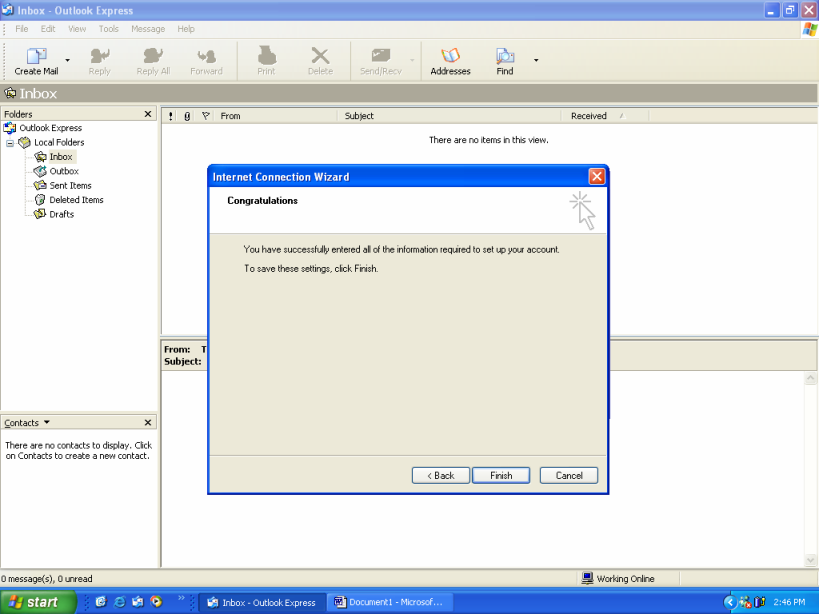Screen dimensions: 819x614
Task: Switch to Document1 Microsoft Word taskbar button
Action: [x=389, y=602]
